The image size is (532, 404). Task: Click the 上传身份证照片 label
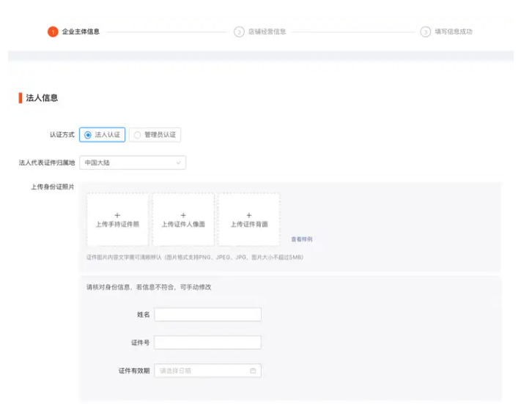click(52, 187)
